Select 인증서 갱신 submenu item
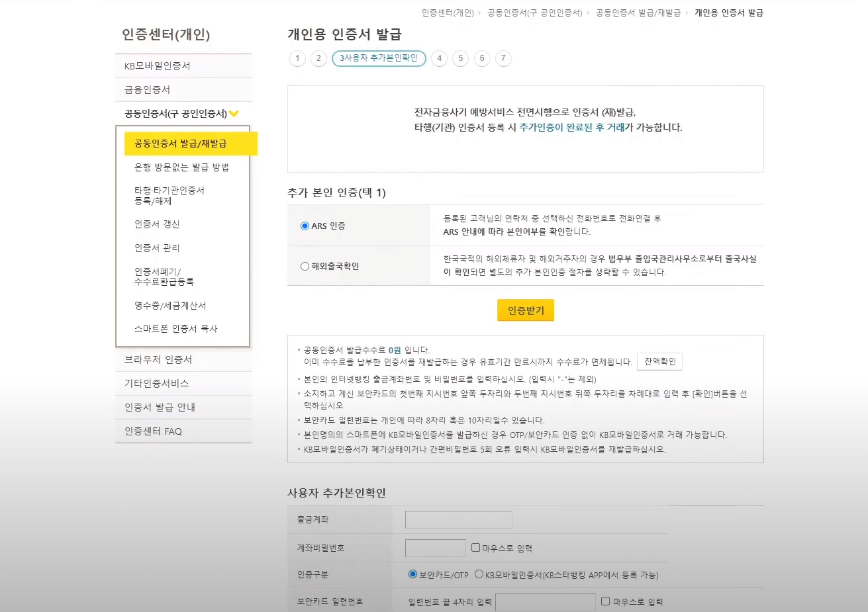Viewport: 868px width, 612px height. (x=157, y=224)
